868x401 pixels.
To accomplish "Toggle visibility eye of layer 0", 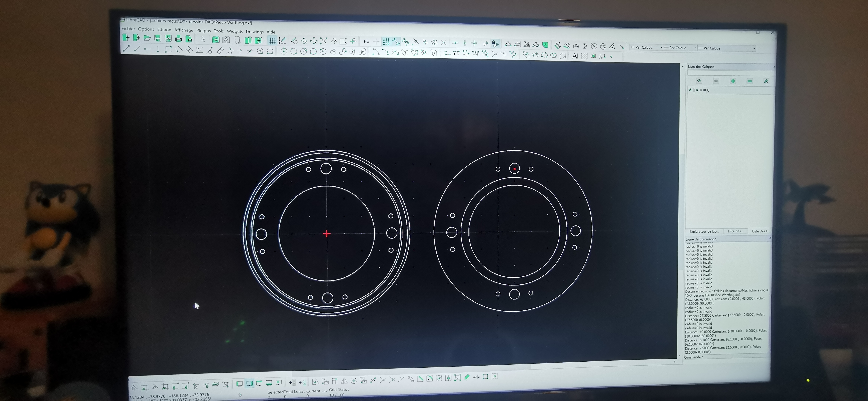I will click(690, 90).
